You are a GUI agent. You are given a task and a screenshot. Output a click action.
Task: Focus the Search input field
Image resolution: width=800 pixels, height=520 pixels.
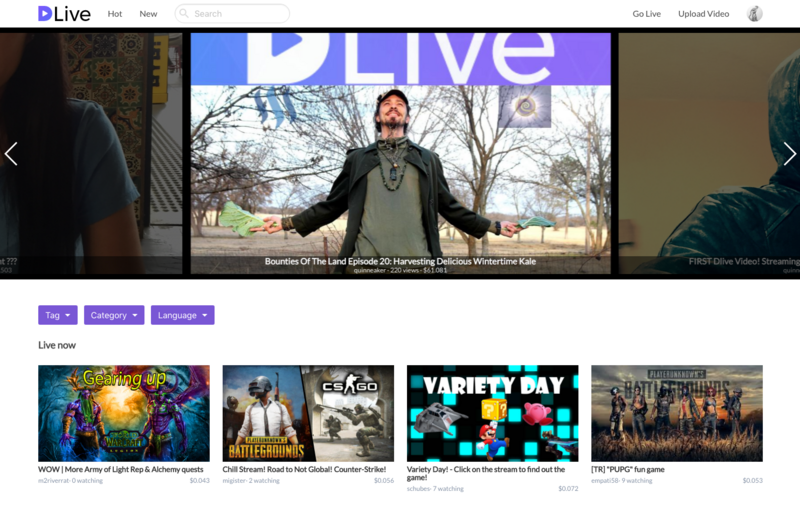232,14
